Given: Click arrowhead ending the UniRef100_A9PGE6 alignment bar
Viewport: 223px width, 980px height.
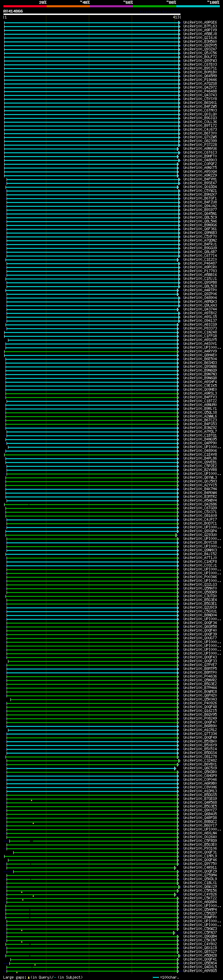Looking at the screenshot, I should (x=179, y=23).
